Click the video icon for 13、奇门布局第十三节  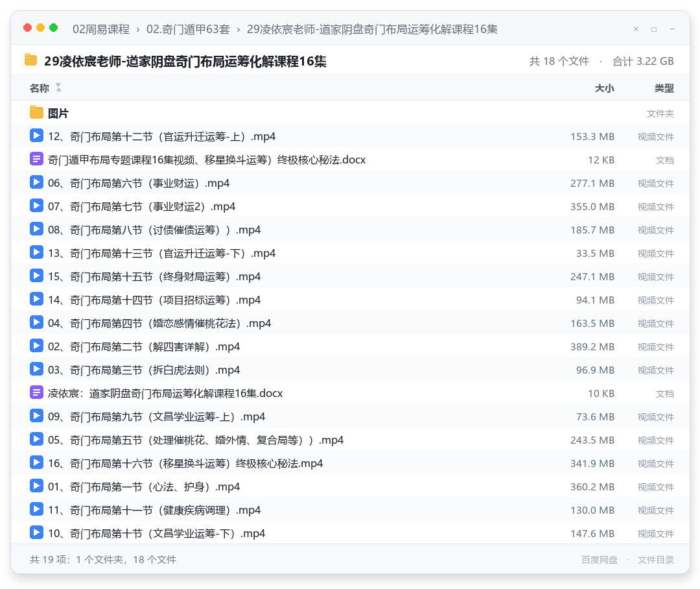coord(36,252)
